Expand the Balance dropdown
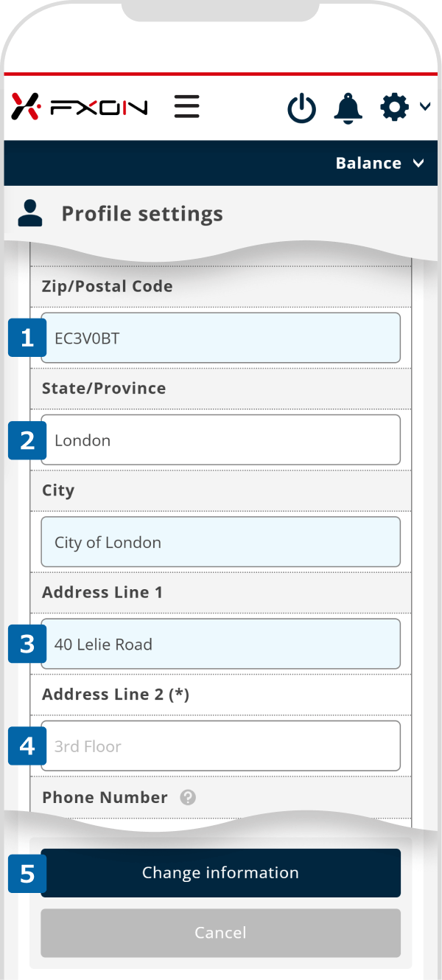442x980 pixels. pyautogui.click(x=379, y=163)
